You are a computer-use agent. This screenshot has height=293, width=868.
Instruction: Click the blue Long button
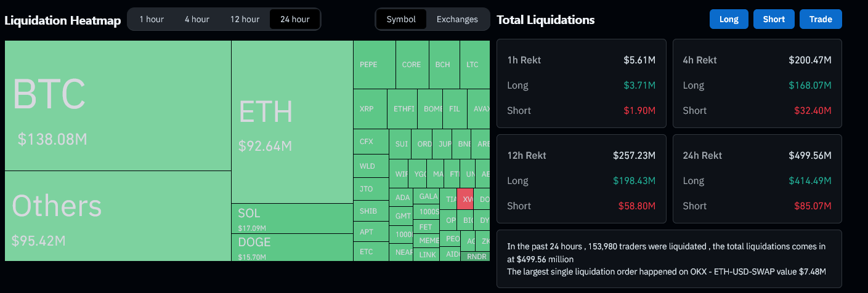pos(729,19)
